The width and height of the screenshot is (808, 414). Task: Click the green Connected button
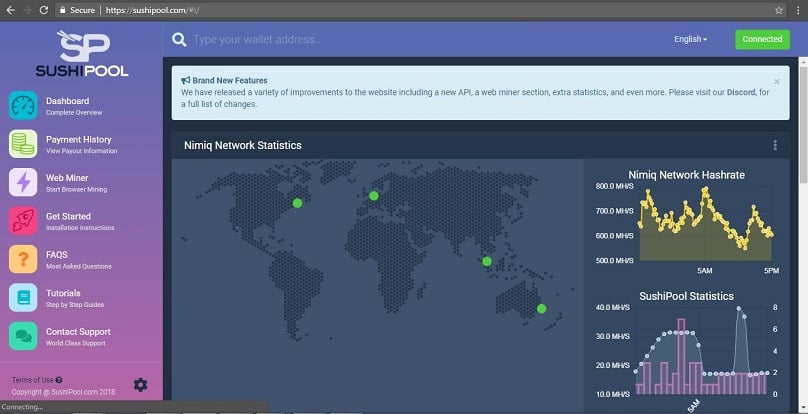[762, 39]
